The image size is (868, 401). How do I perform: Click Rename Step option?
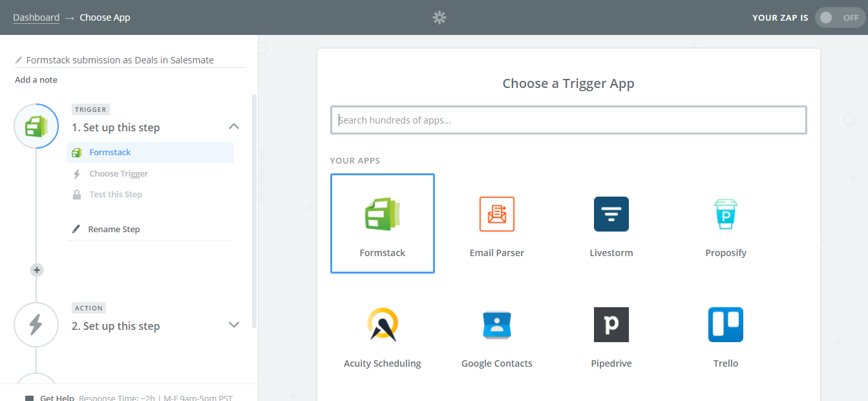point(114,230)
